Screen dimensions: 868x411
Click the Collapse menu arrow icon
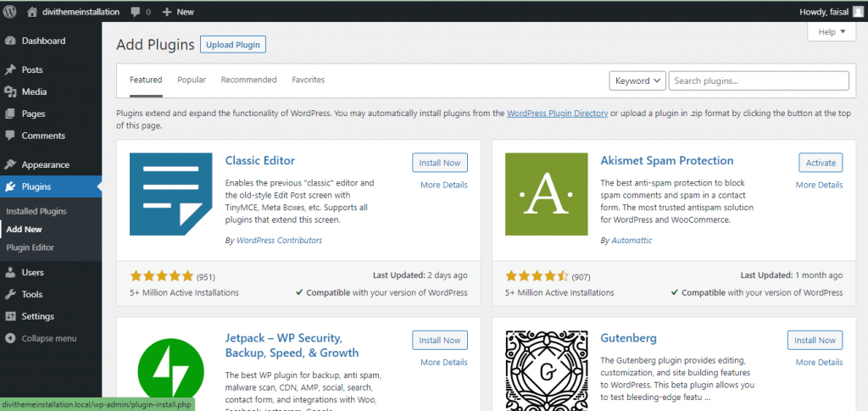[x=10, y=338]
